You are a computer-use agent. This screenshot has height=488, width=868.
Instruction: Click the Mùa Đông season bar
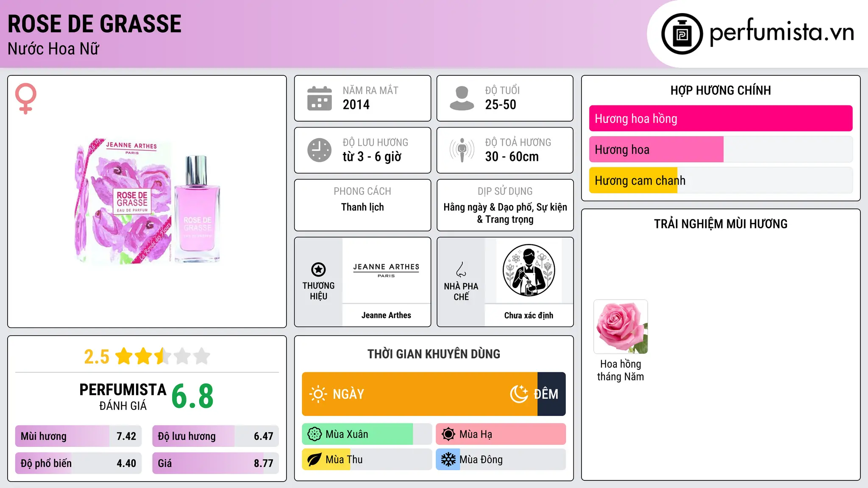501,460
